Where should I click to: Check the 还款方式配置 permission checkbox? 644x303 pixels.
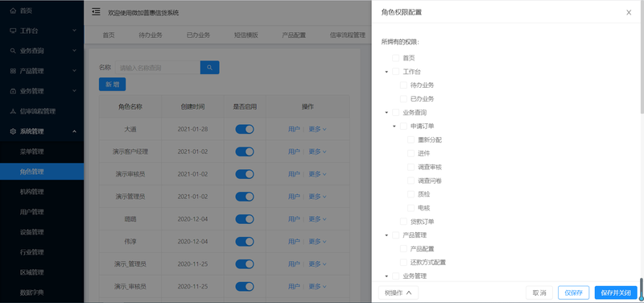coord(403,262)
